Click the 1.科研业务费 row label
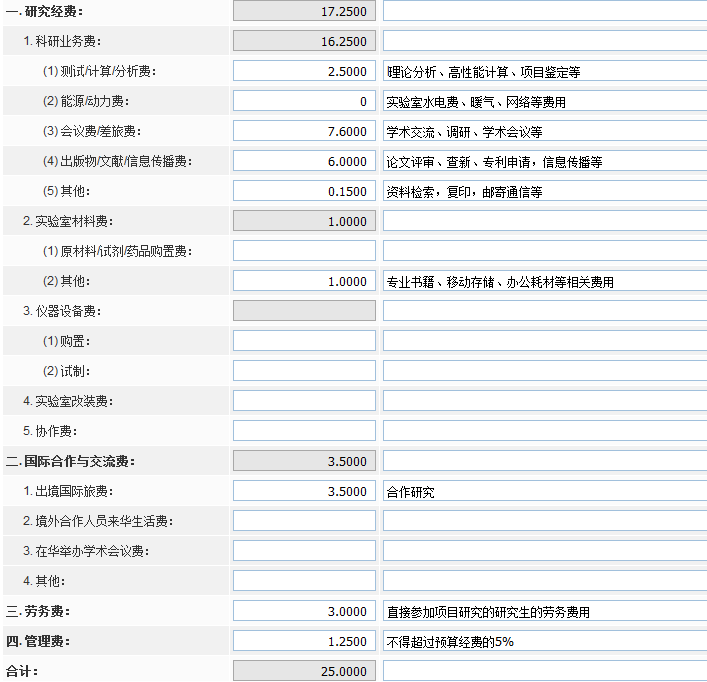The height and width of the screenshot is (682, 707). (x=62, y=41)
